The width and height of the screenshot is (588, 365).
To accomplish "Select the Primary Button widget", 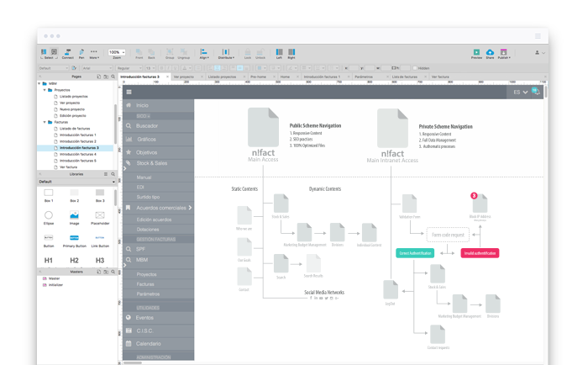I will pos(74,241).
